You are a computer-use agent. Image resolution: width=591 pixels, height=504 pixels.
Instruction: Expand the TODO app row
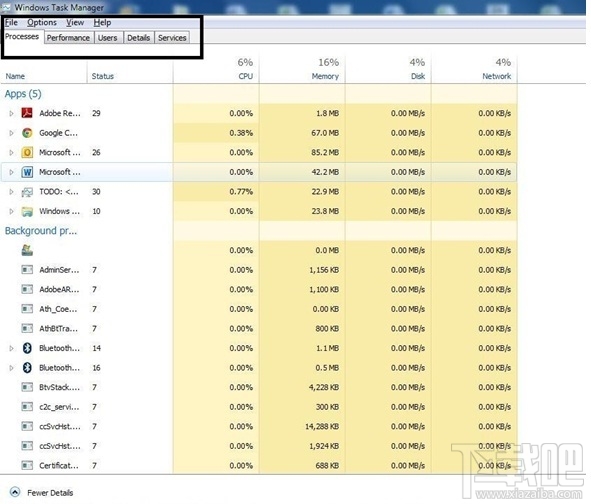pos(11,191)
